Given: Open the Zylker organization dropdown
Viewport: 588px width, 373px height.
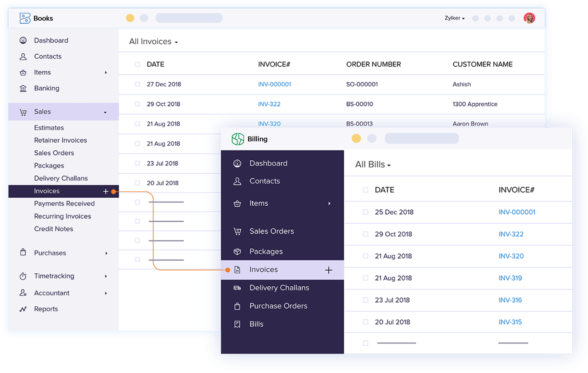Looking at the screenshot, I should point(455,18).
